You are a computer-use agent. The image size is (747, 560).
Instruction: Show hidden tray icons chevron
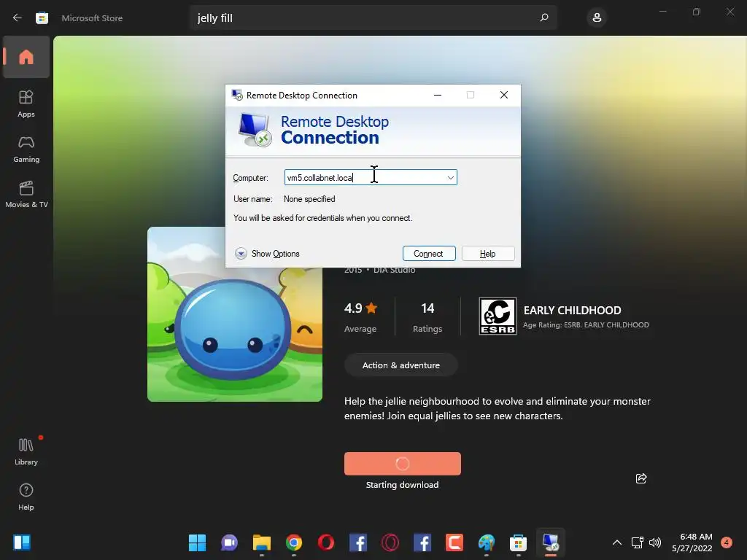coord(617,542)
